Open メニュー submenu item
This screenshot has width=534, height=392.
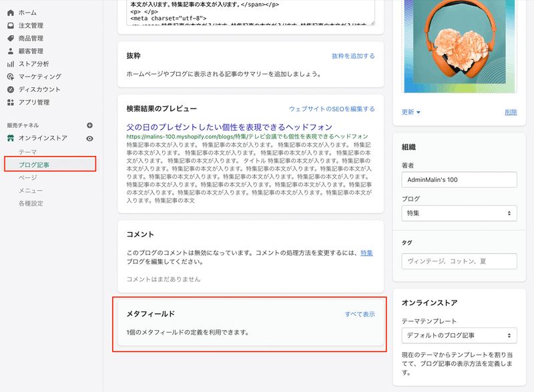pyautogui.click(x=31, y=191)
